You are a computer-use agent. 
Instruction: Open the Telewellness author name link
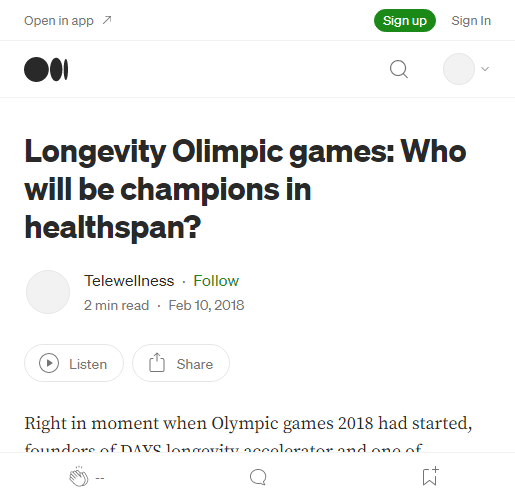129,281
